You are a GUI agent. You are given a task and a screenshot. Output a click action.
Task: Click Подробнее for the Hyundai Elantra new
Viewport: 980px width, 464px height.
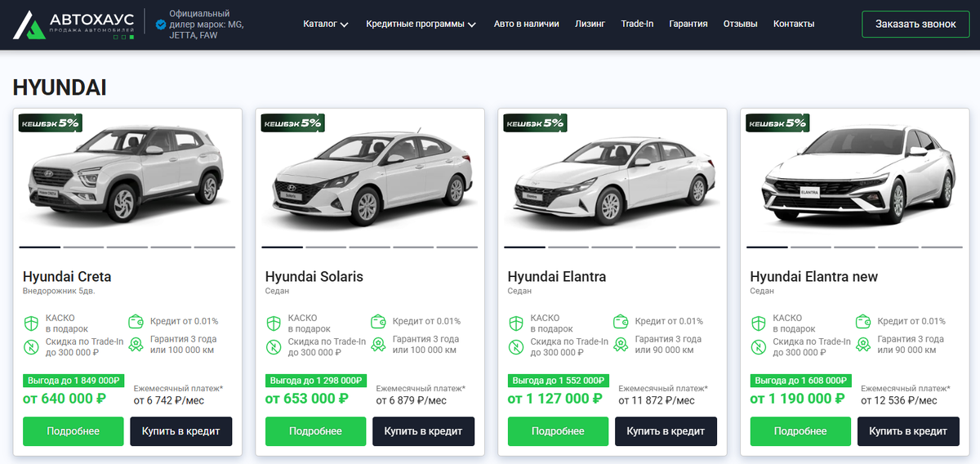[801, 431]
